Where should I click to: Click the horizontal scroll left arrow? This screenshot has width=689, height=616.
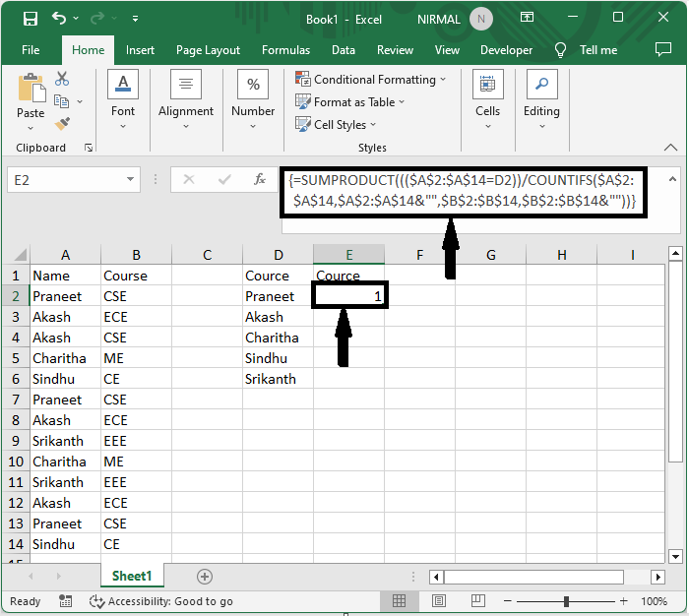(x=436, y=577)
